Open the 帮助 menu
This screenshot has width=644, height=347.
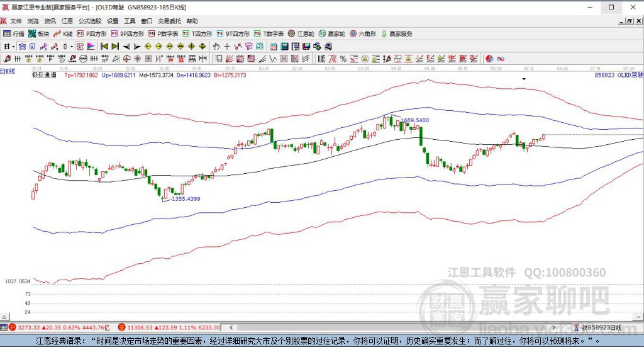click(192, 21)
